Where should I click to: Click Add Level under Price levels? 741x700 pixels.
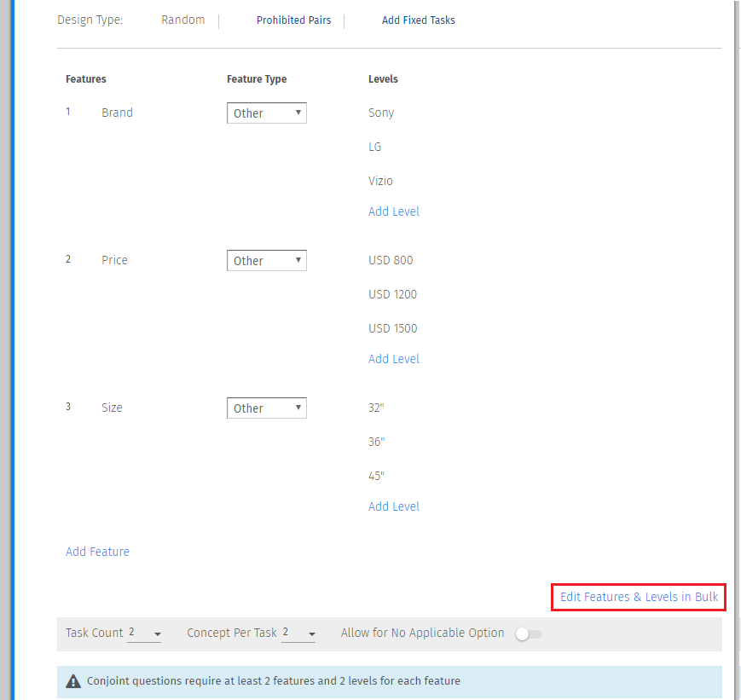tap(393, 359)
